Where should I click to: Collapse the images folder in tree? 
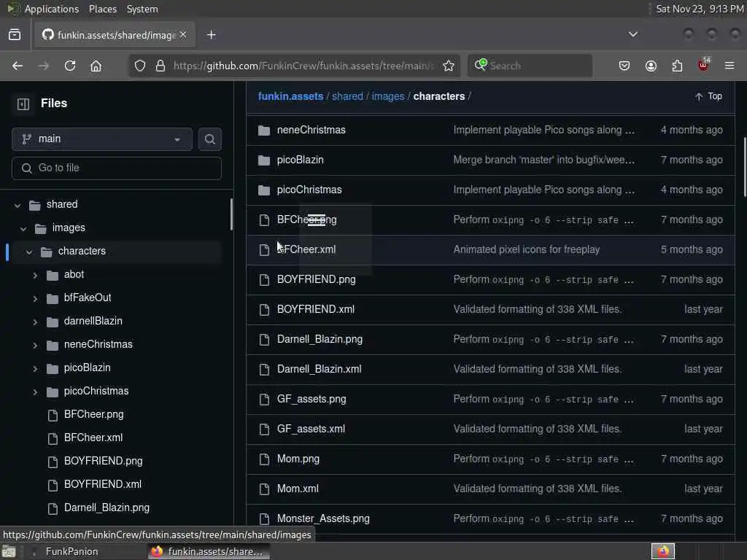pyautogui.click(x=23, y=228)
